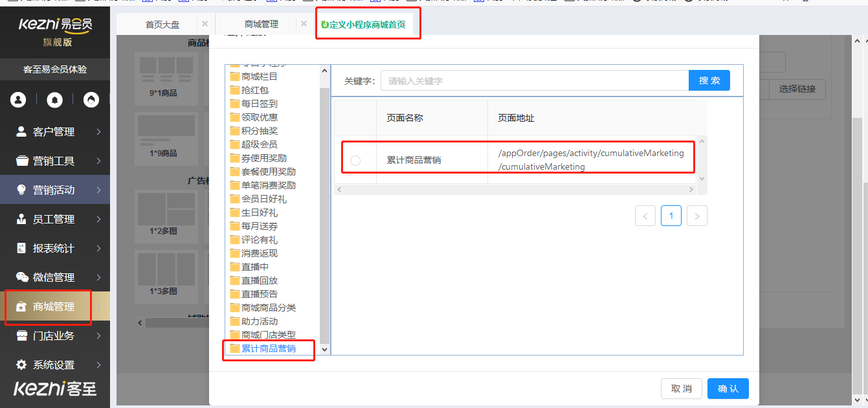Select the 助力活动 folder
This screenshot has width=868, height=408.
tap(254, 321)
